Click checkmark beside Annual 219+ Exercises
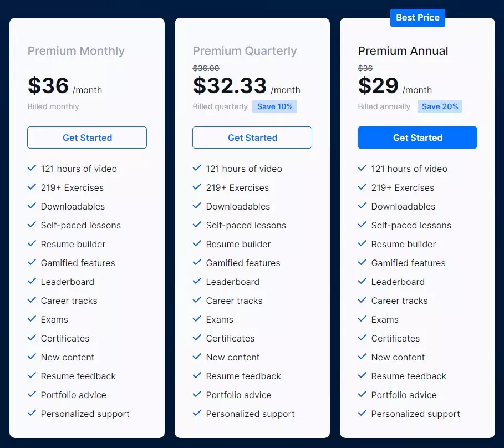 (362, 187)
